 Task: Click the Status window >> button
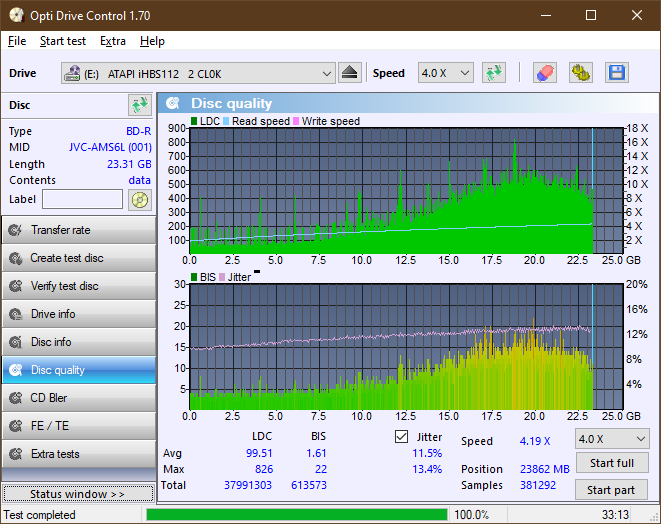click(x=78, y=494)
